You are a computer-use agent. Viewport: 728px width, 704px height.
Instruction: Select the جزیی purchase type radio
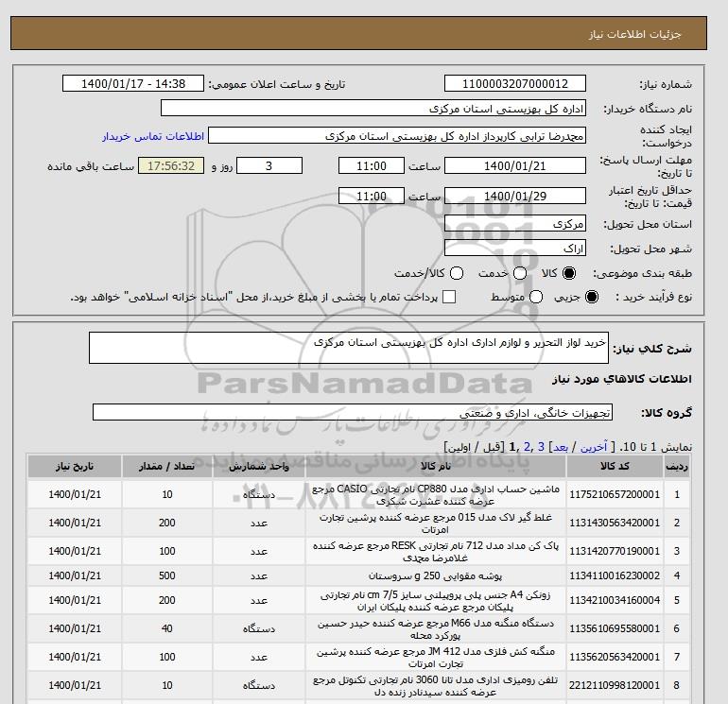(x=592, y=297)
